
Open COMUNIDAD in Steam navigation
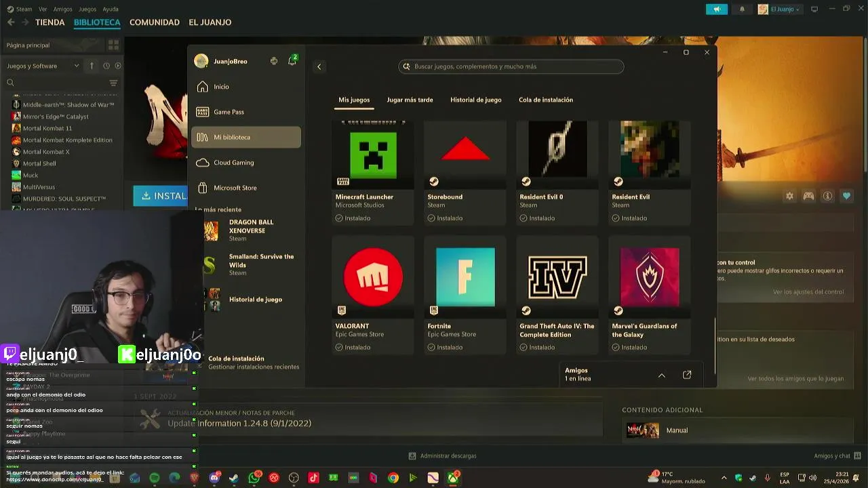pyautogui.click(x=155, y=22)
